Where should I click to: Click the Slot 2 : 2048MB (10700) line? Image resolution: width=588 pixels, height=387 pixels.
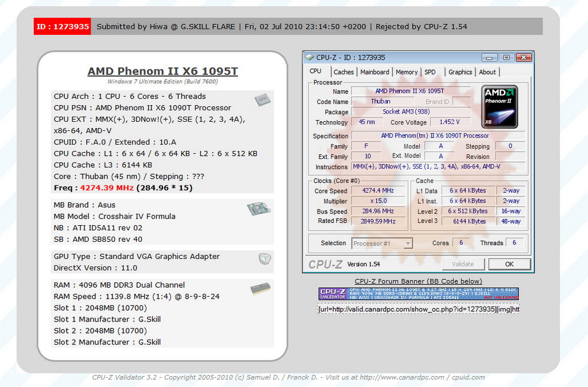pyautogui.click(x=100, y=331)
